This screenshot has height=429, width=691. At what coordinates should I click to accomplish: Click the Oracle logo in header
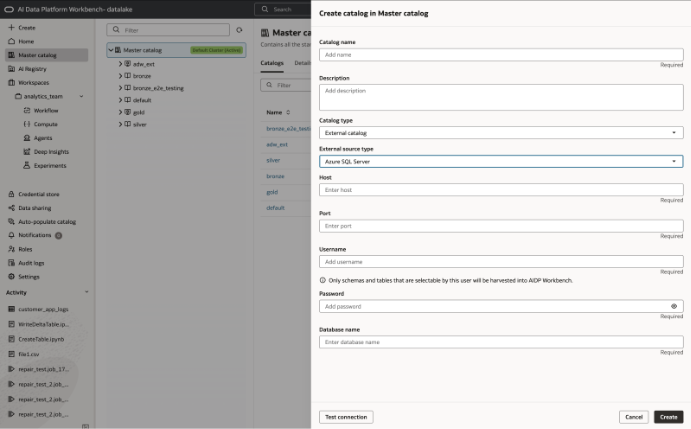coord(9,9)
